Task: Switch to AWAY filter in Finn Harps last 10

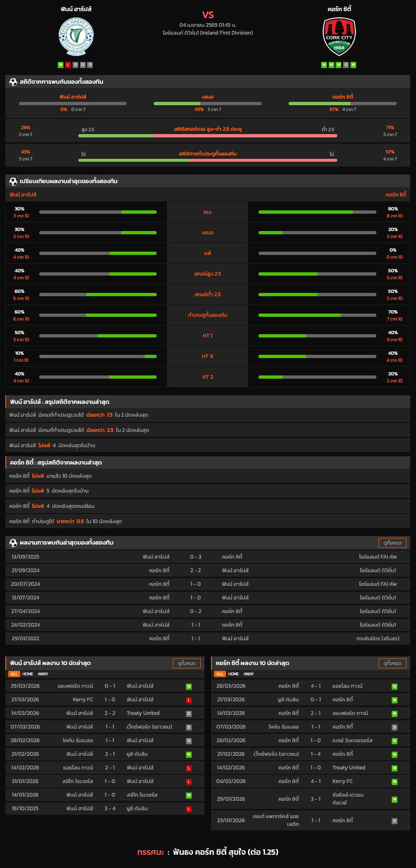Action: [43, 674]
